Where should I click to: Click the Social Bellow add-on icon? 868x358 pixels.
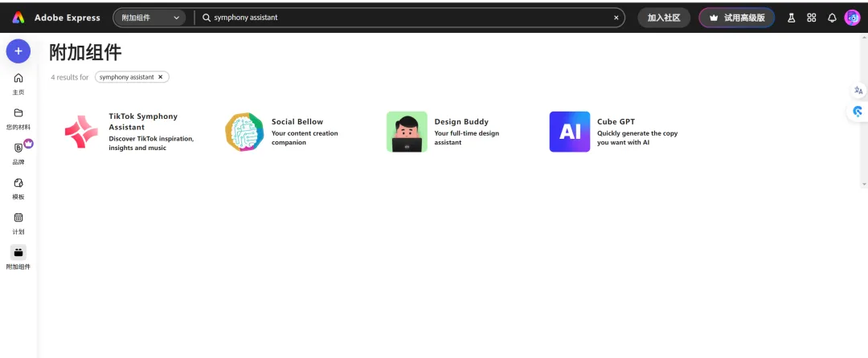pyautogui.click(x=244, y=132)
